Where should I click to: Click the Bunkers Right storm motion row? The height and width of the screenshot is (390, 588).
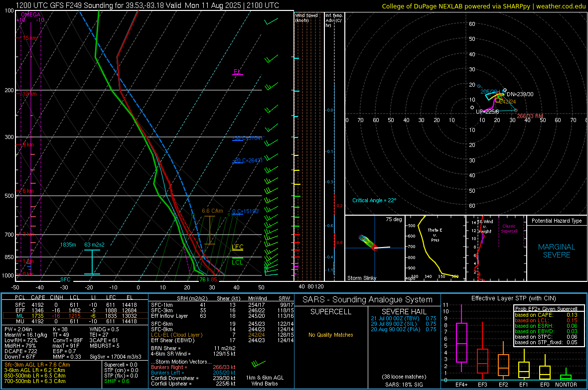pyautogui.click(x=193, y=367)
